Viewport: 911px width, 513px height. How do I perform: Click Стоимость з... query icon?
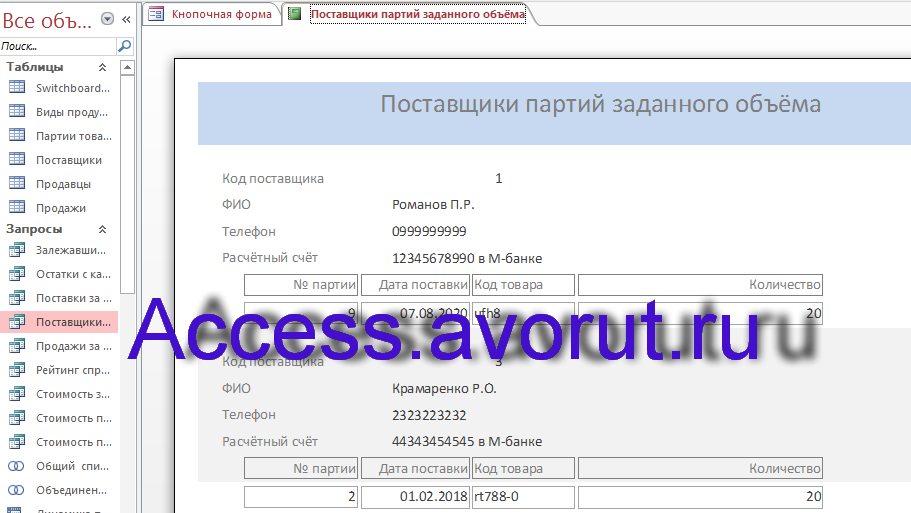(x=17, y=393)
